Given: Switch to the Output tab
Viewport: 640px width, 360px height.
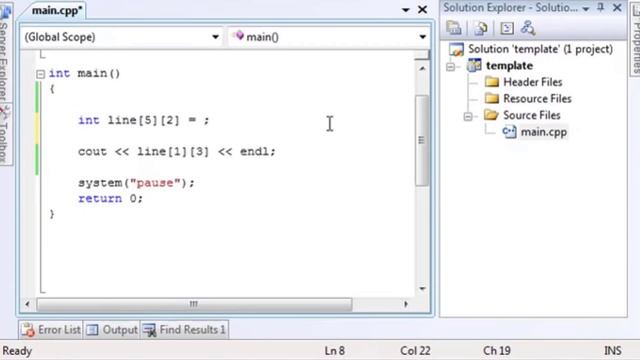Looking at the screenshot, I should 112,330.
